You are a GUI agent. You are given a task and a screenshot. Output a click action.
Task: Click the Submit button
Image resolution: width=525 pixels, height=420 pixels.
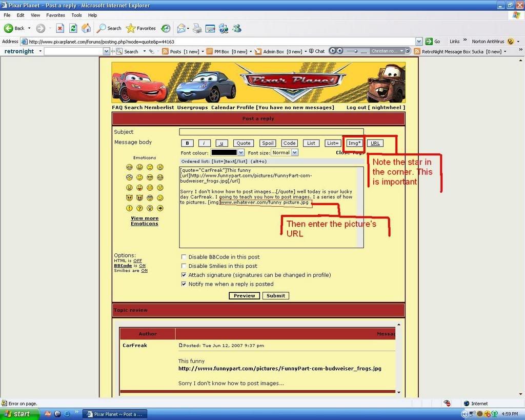[x=275, y=296]
